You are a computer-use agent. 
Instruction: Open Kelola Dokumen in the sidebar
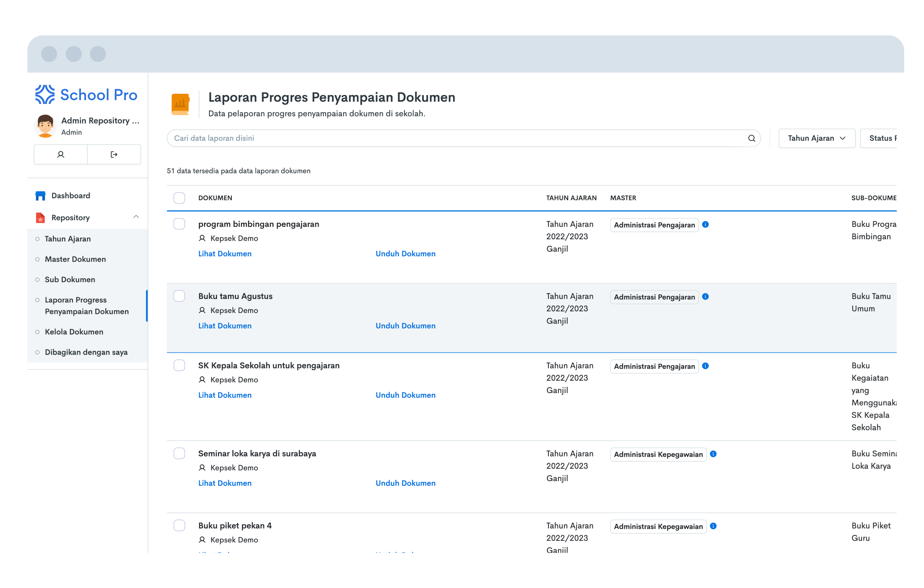[x=74, y=332]
